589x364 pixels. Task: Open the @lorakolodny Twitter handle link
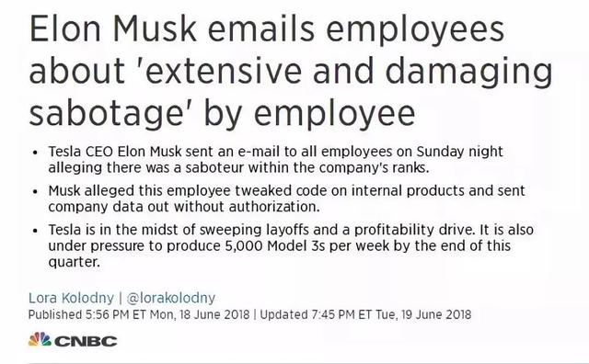[171, 298]
